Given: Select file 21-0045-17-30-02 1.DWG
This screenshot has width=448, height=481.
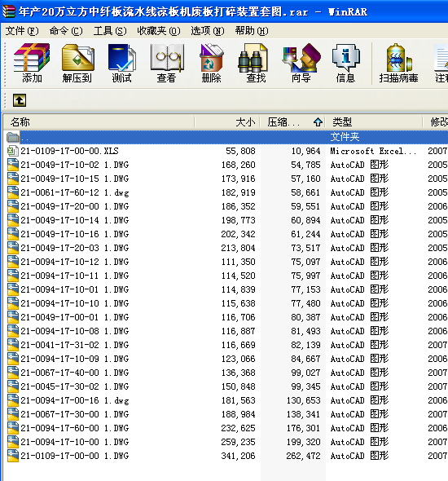Looking at the screenshot, I should tap(75, 386).
